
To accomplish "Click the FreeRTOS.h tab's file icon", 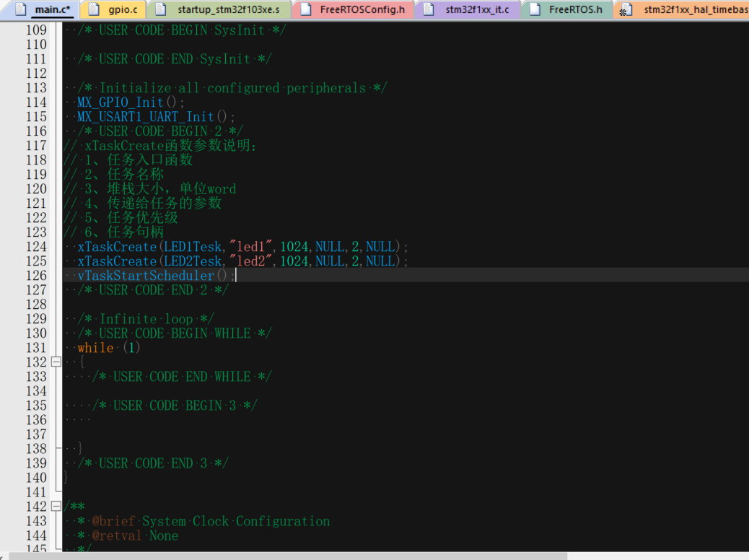I will [535, 10].
